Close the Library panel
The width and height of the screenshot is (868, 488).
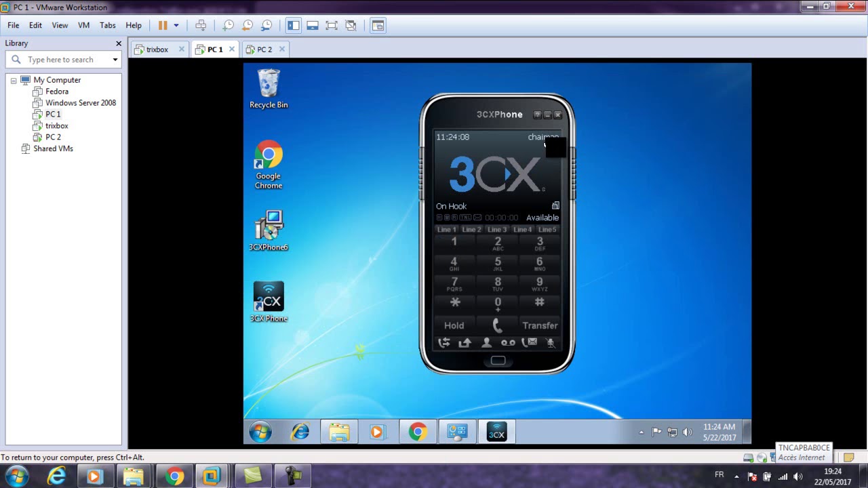pyautogui.click(x=119, y=43)
